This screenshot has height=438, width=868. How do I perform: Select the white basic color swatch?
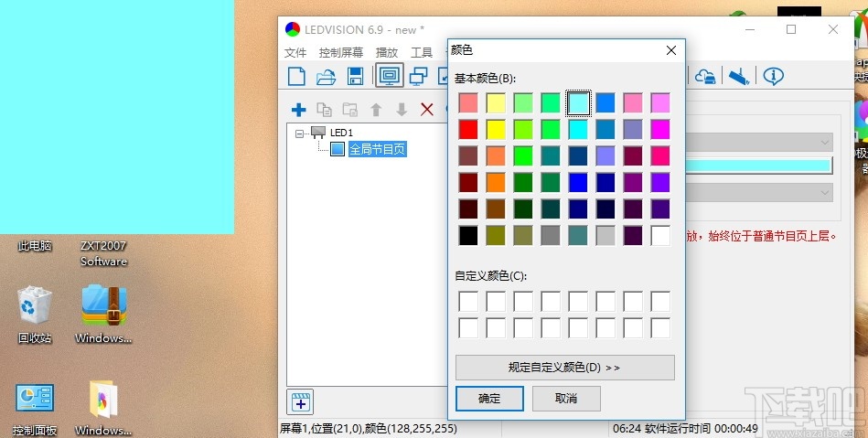(x=660, y=235)
